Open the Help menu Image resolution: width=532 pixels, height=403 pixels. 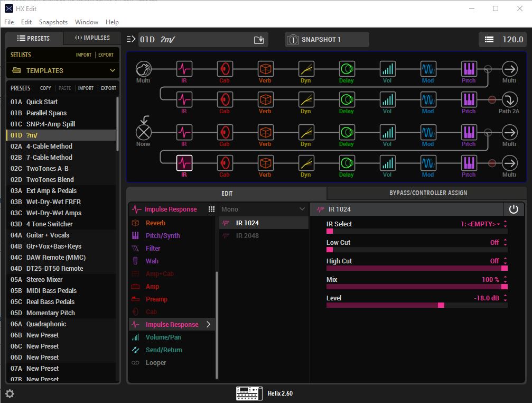pos(112,22)
